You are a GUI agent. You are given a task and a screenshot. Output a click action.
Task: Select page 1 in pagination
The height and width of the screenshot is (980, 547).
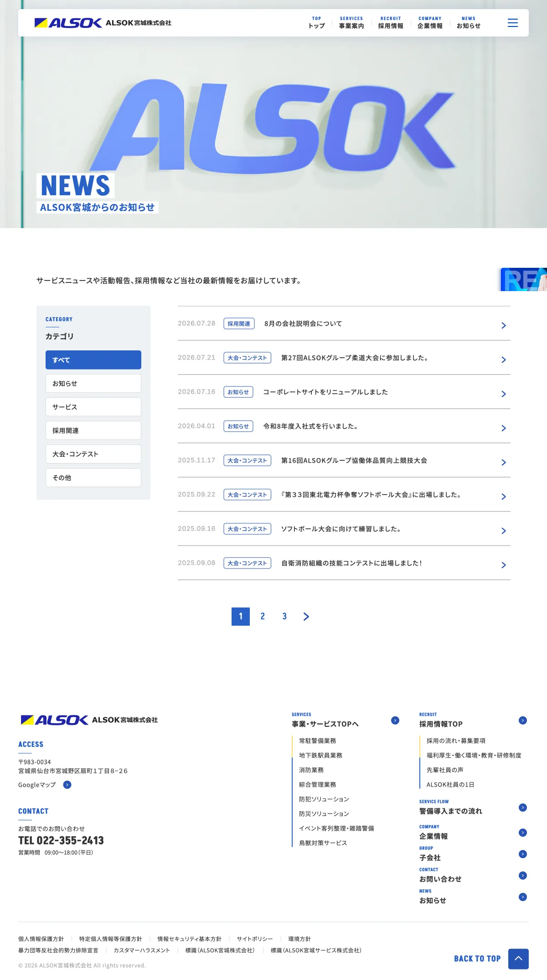(x=241, y=616)
